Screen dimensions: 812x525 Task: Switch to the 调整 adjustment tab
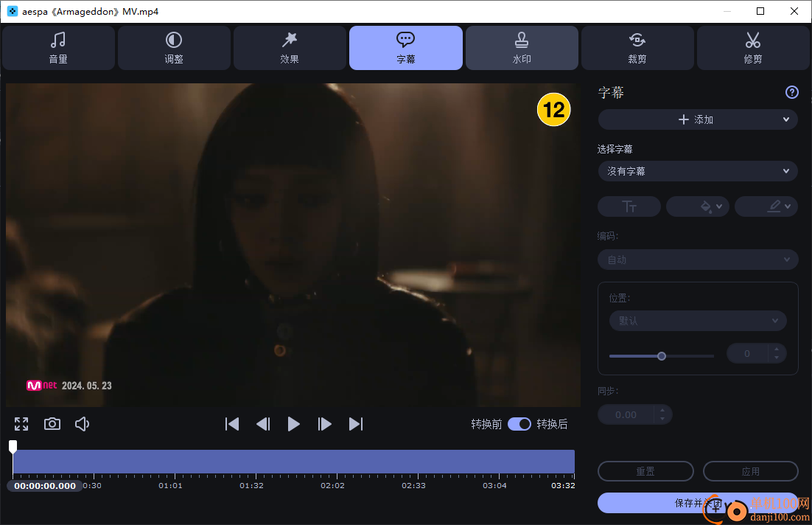(174, 48)
